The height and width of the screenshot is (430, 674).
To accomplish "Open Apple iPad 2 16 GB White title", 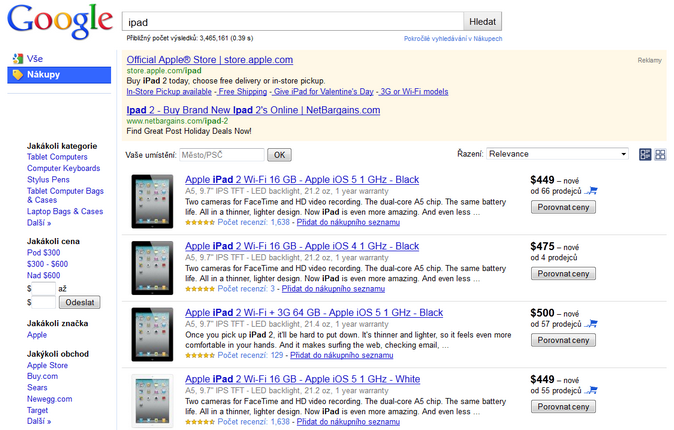I will [303, 379].
